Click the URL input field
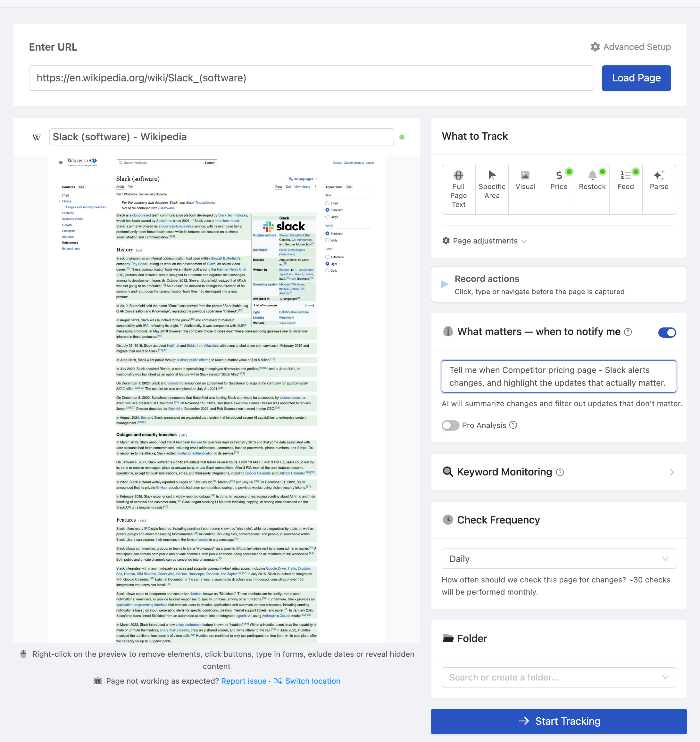This screenshot has height=742, width=700. (x=311, y=78)
